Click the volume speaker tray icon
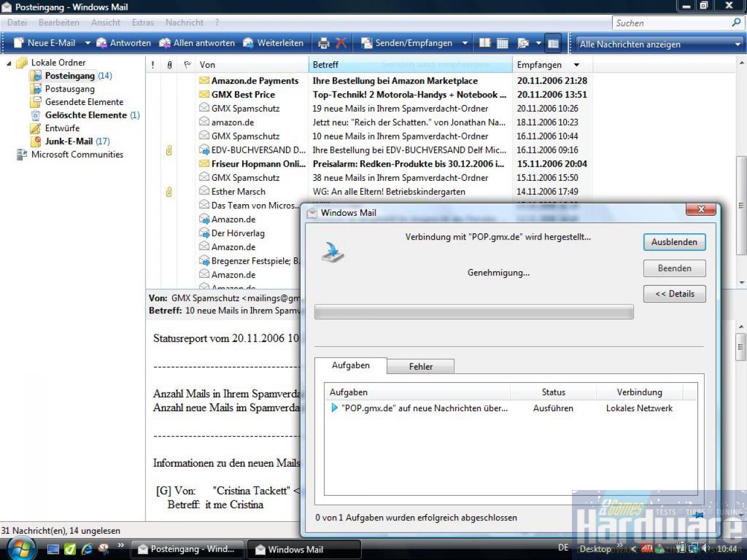The width and height of the screenshot is (747, 560). coord(705,548)
